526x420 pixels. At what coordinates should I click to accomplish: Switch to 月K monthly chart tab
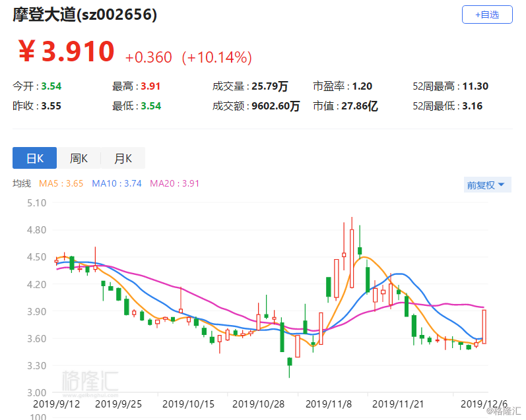(123, 158)
